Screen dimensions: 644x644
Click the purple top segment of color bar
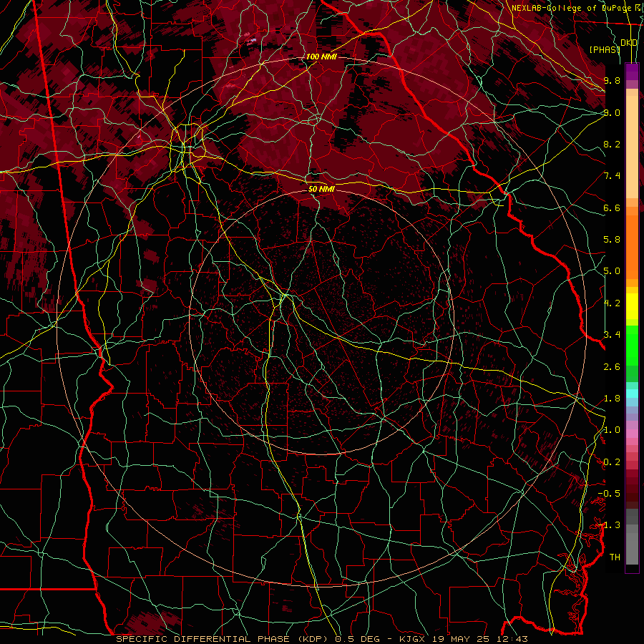[632, 72]
